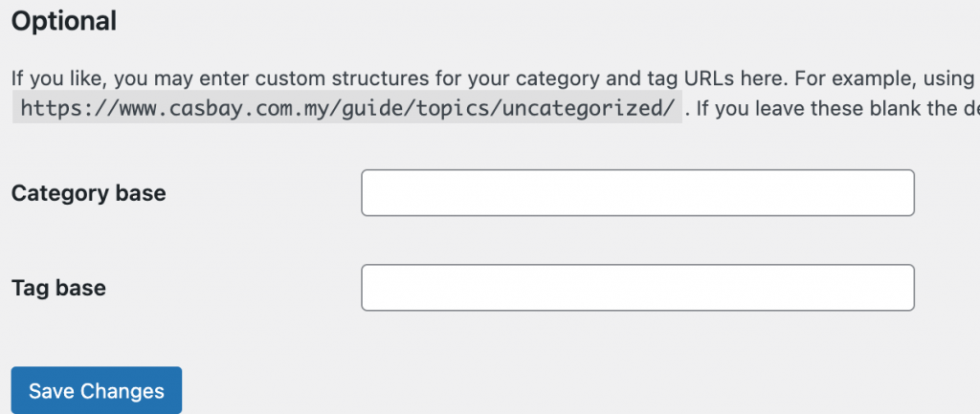The image size is (980, 414).
Task: Click the example casbay.com.my URL snippet
Action: (x=346, y=108)
